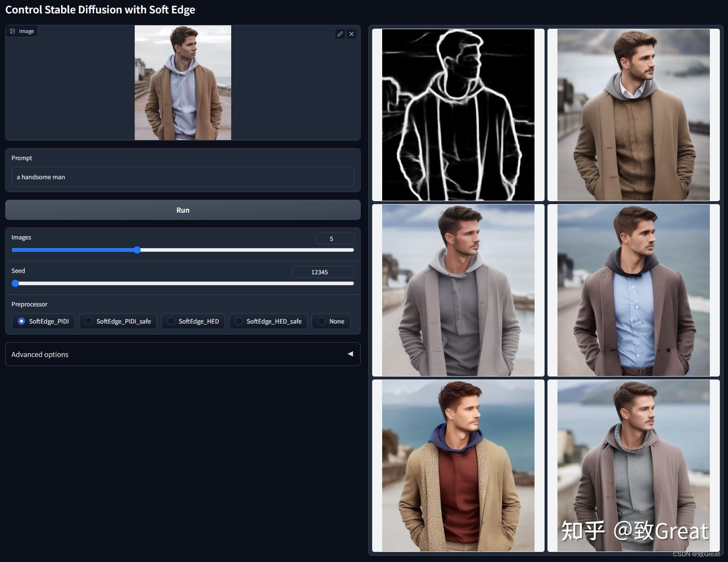Click the Seed slider handle
Screen dimensions: 728x562
tap(15, 283)
